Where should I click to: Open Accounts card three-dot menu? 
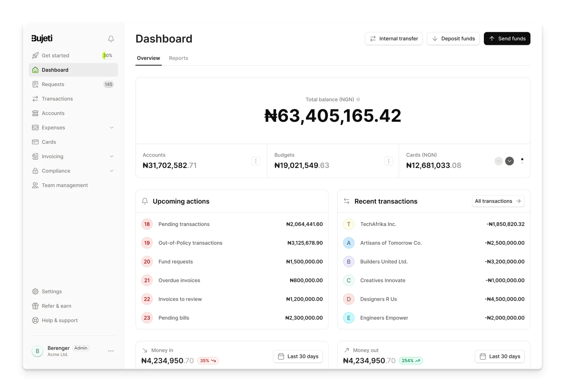tap(256, 161)
